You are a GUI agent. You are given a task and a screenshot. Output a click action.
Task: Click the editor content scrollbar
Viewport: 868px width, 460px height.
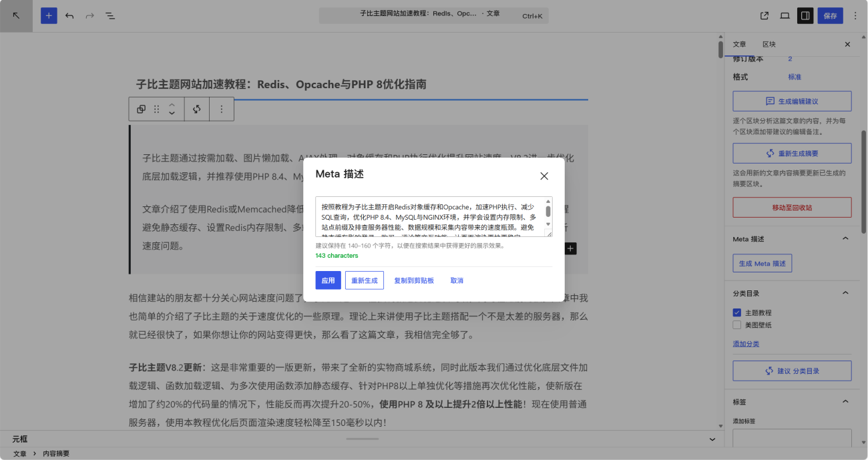click(x=720, y=49)
